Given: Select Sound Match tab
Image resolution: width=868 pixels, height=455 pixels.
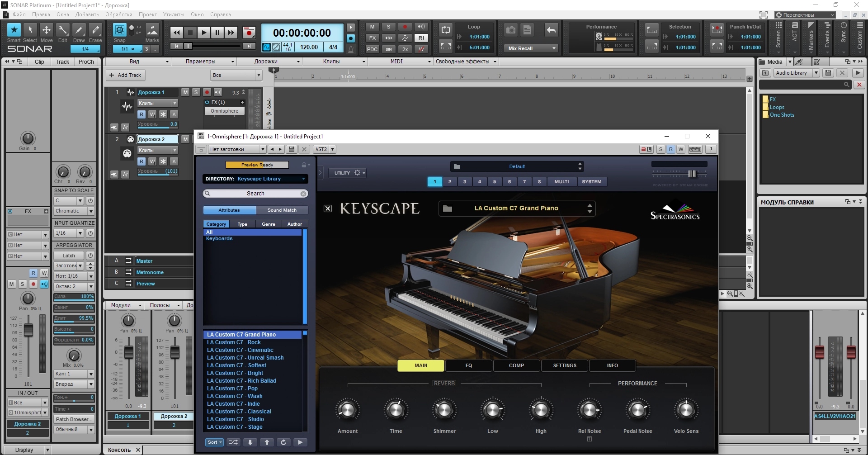Looking at the screenshot, I should tap(282, 210).
